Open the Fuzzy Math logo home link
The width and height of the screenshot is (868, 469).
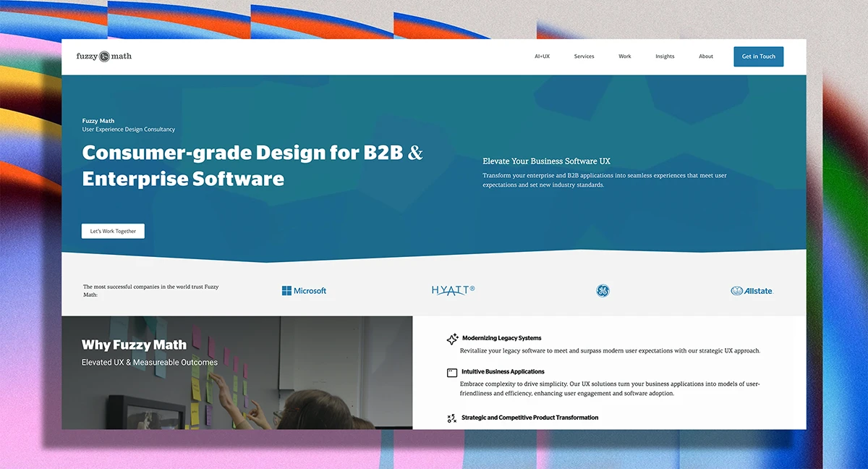pyautogui.click(x=104, y=56)
